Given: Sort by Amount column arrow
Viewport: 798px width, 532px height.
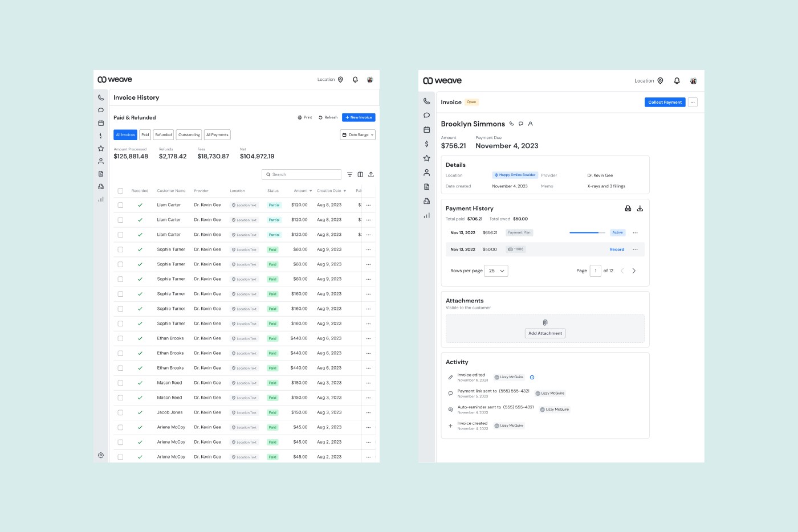Looking at the screenshot, I should 311,191.
